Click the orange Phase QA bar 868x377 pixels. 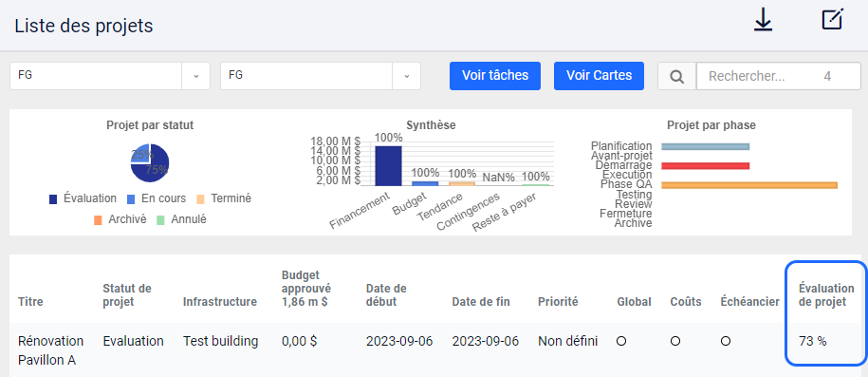tap(749, 185)
